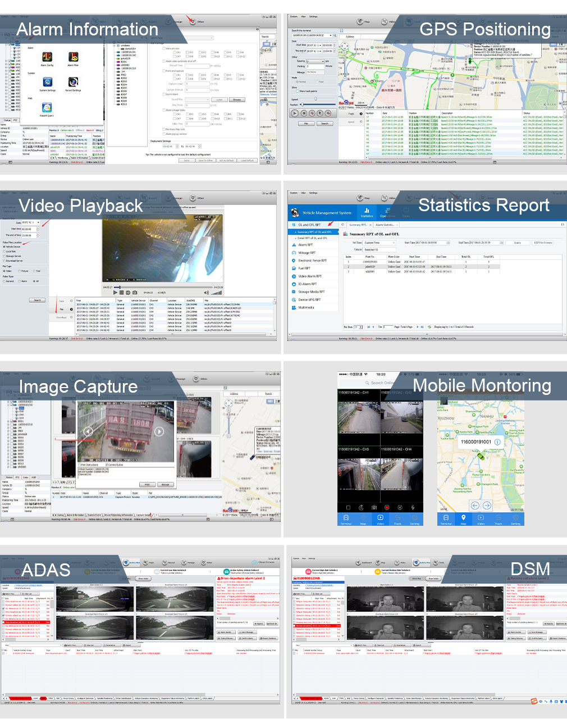Click the Search button in Video Playback
This screenshot has width=567, height=728.
(37, 300)
